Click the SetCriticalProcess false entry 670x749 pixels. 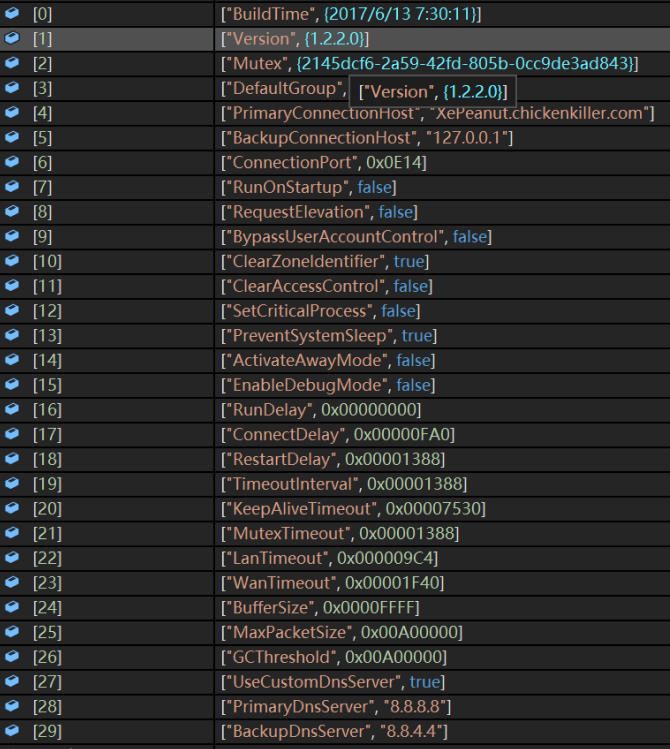point(320,311)
